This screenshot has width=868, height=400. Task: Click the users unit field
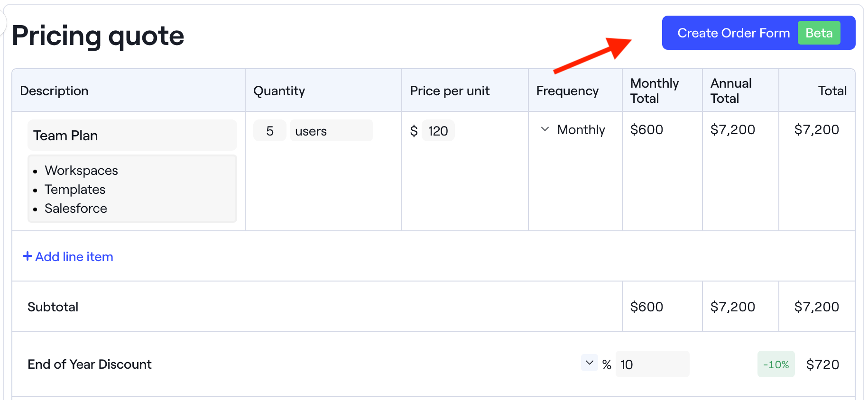point(331,130)
